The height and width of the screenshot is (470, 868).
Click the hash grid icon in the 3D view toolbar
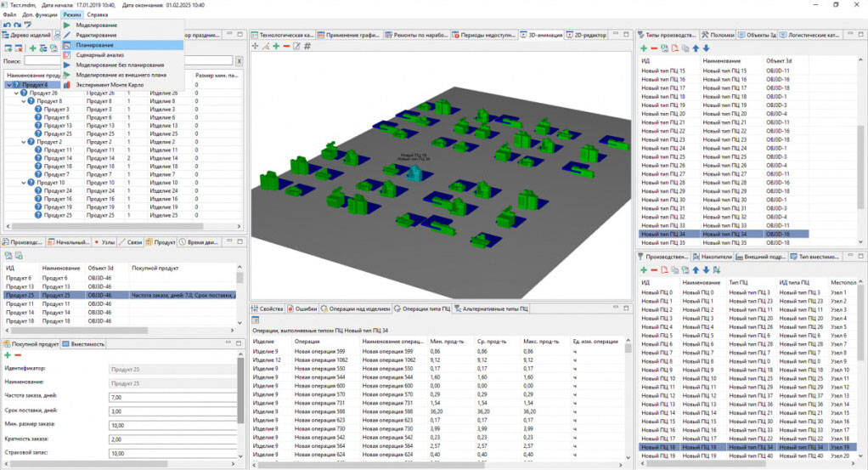coord(307,46)
